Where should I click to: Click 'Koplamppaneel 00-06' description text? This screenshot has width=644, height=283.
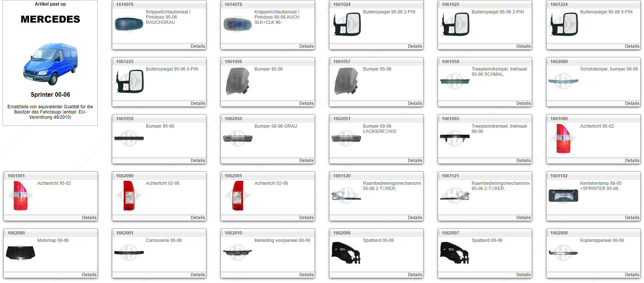[602, 240]
